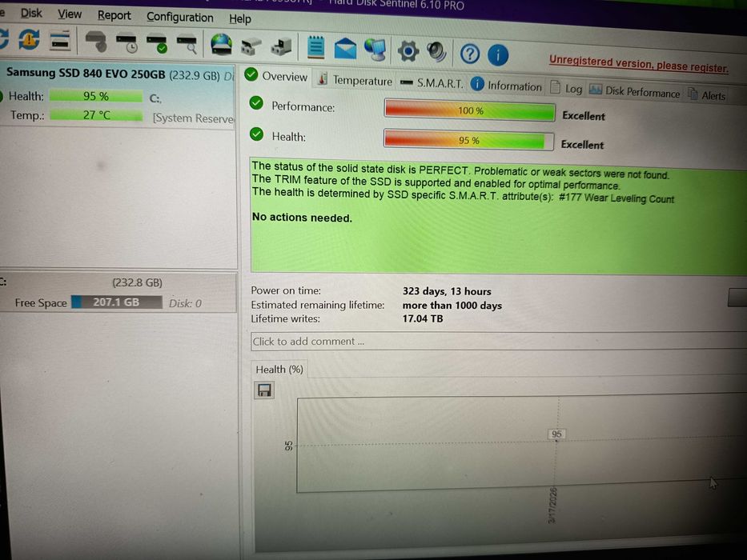Click the disk with clock toolbar icon

point(127,43)
